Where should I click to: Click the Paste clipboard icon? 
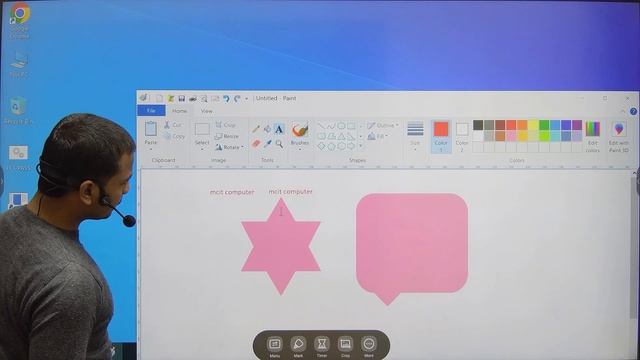pyautogui.click(x=151, y=129)
